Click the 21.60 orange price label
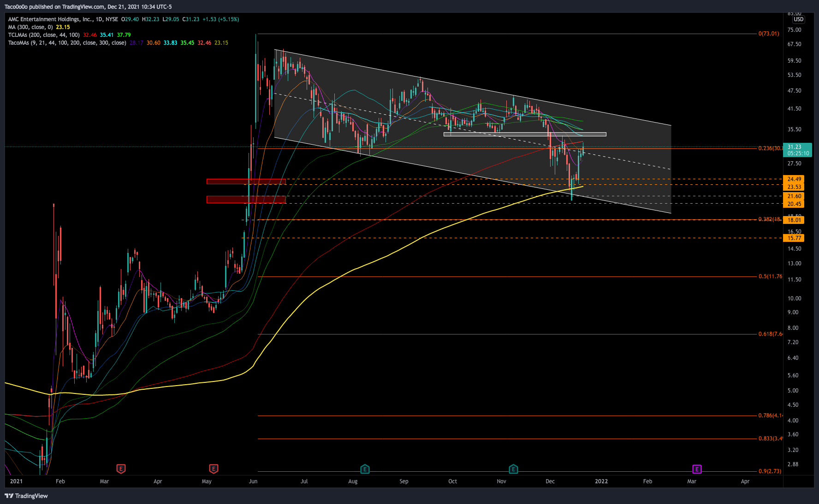 (794, 196)
